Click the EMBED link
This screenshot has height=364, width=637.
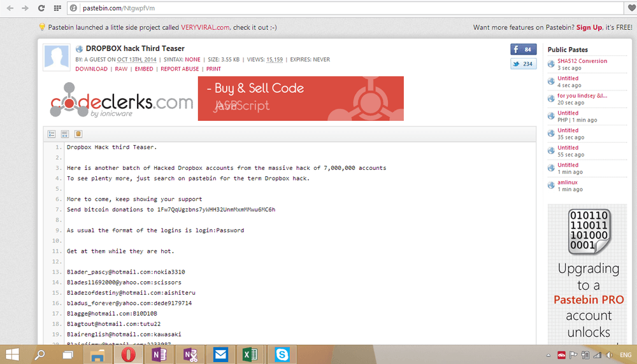tap(144, 69)
